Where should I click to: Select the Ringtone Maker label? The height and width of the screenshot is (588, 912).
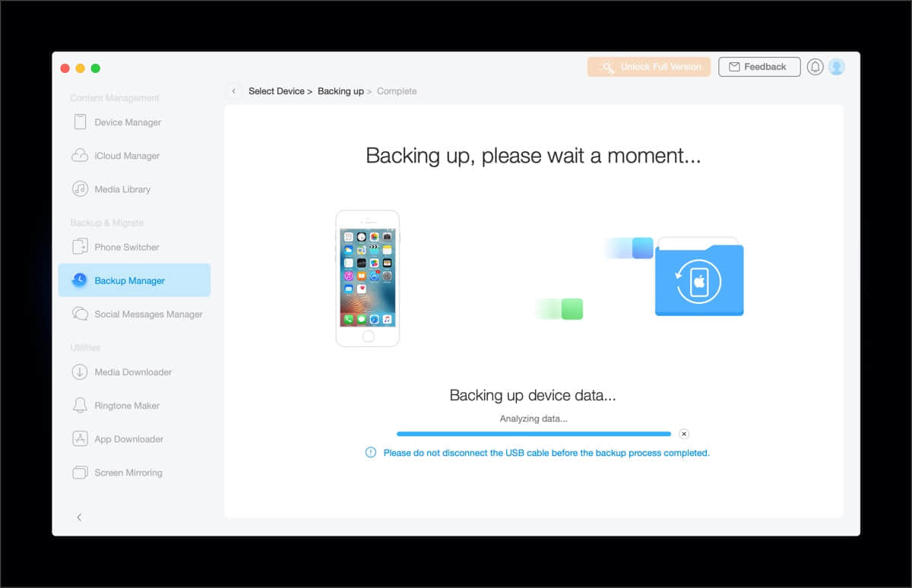(x=127, y=406)
